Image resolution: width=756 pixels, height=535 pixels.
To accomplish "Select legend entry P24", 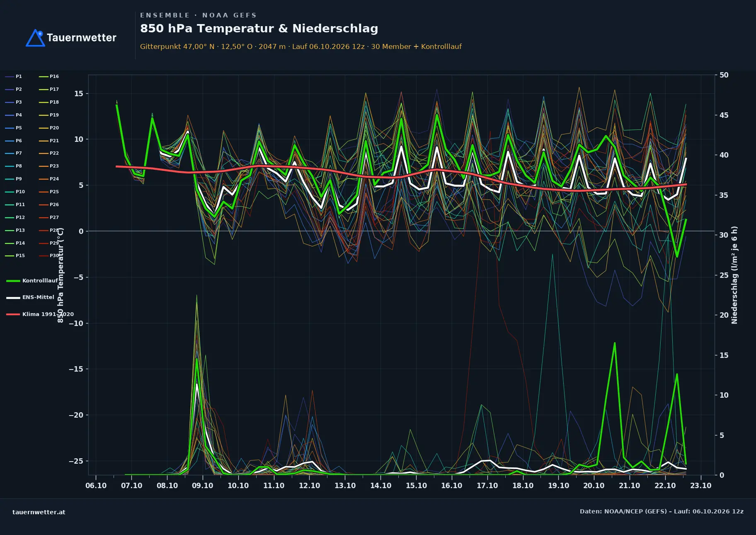I will click(49, 179).
